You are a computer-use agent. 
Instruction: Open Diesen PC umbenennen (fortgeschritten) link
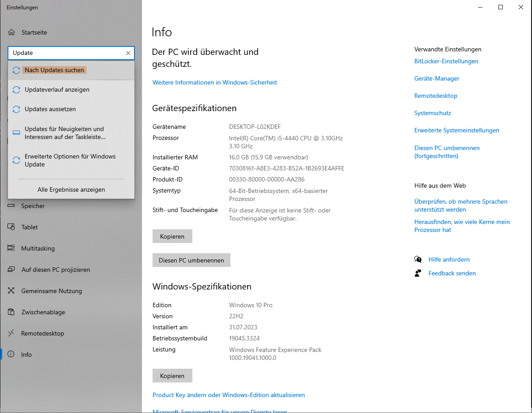point(447,152)
